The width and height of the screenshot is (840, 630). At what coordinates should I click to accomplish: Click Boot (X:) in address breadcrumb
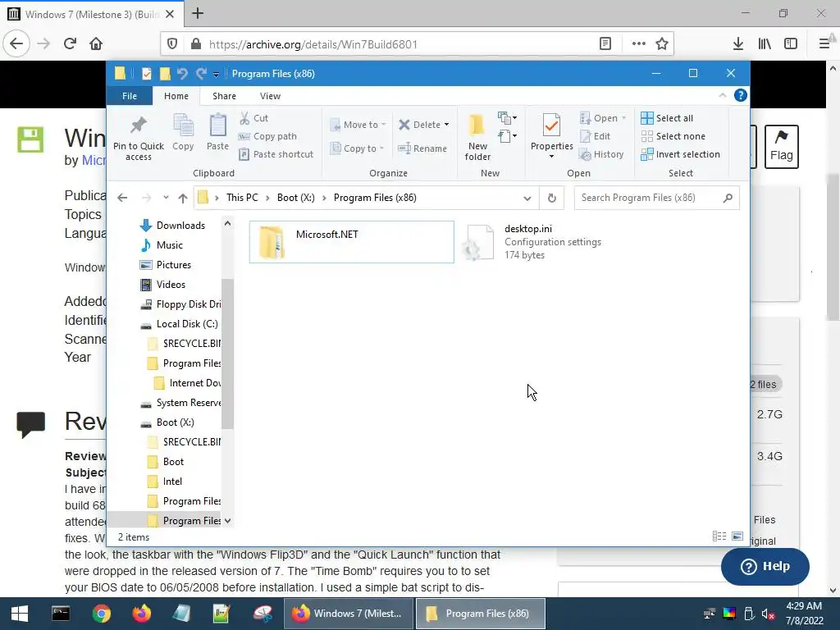point(295,198)
